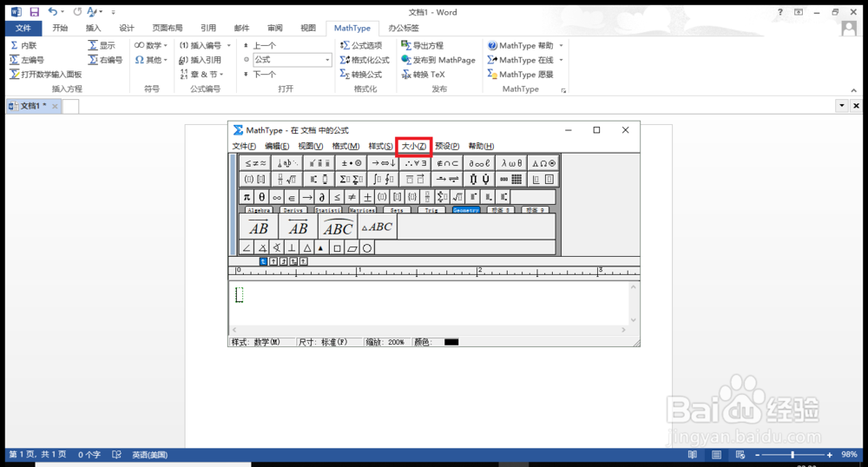Open the MathType 样式(S) menu
868x467 pixels.
point(381,146)
